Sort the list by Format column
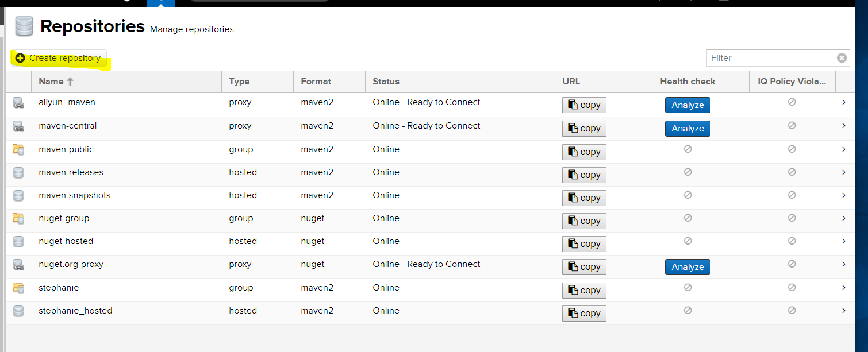Screen dimensions: 868x352 (316, 82)
